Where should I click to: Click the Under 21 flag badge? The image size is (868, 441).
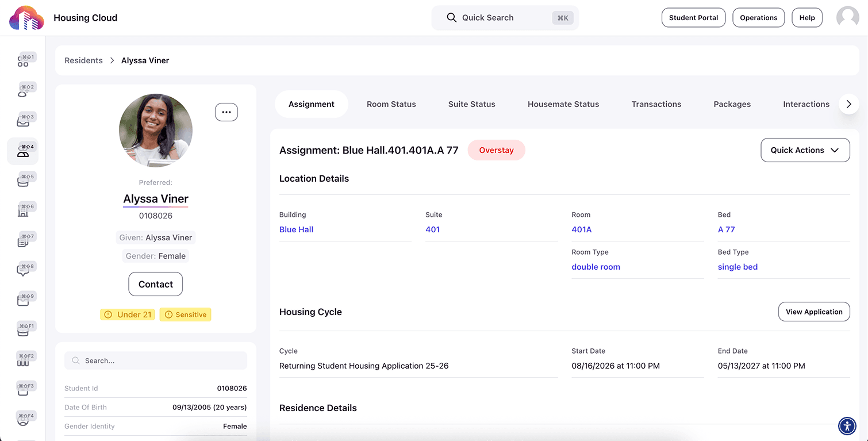tap(128, 315)
